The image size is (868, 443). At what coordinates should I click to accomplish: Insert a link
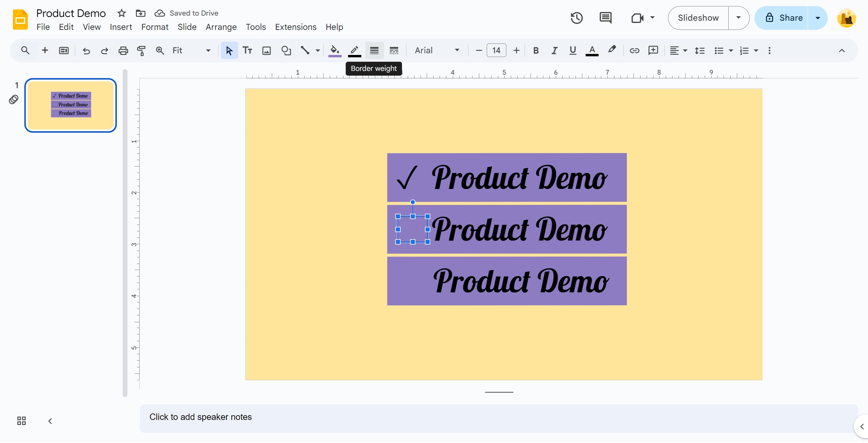(x=634, y=51)
